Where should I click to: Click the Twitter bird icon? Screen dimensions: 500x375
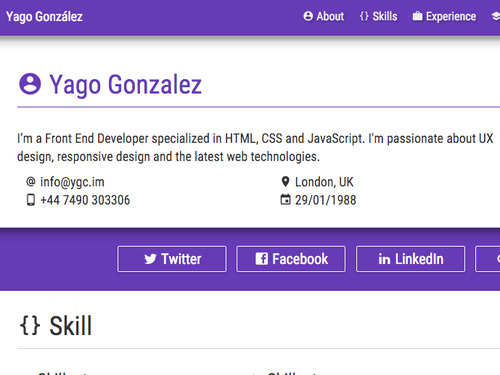tap(150, 259)
